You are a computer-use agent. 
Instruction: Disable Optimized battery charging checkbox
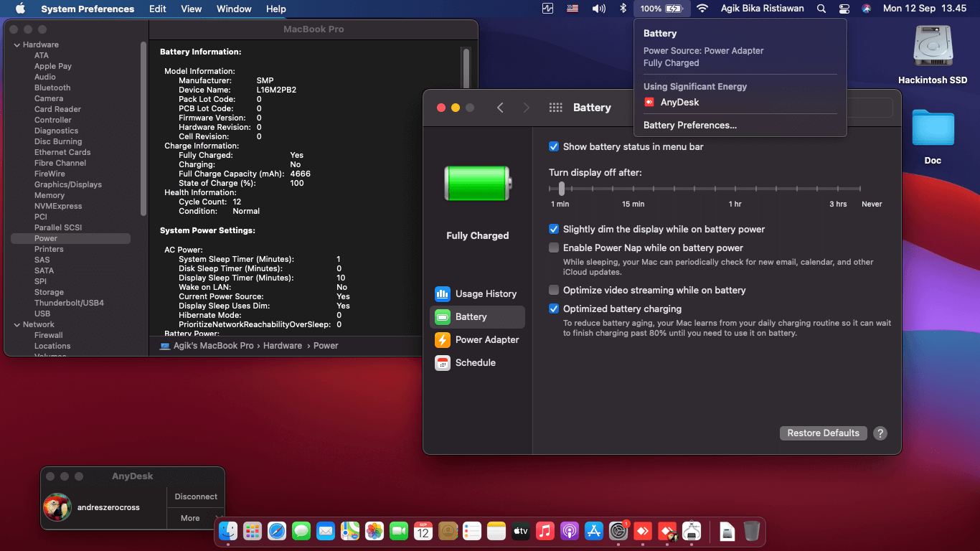pyautogui.click(x=554, y=309)
